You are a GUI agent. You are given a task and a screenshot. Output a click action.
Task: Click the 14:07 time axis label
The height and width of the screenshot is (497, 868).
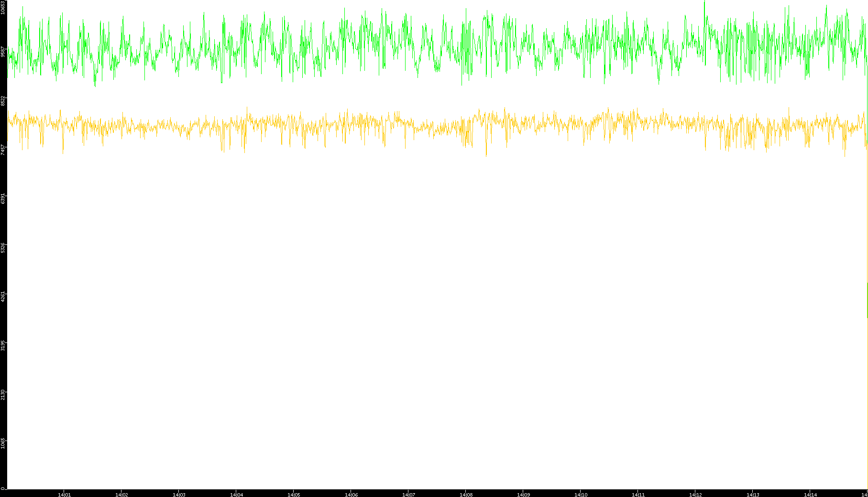[x=408, y=495]
